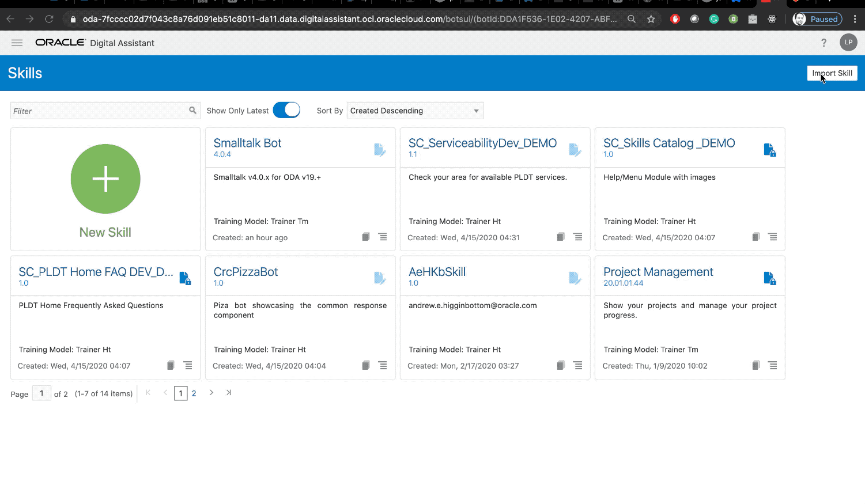This screenshot has height=504, width=865.
Task: Open options menu on AeHKbSkill card
Action: click(x=578, y=365)
